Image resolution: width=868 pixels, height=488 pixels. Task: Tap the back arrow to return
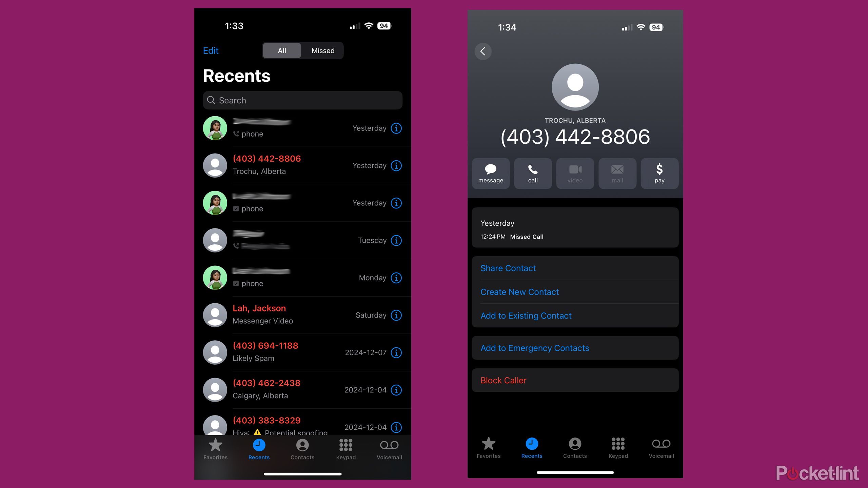point(484,51)
